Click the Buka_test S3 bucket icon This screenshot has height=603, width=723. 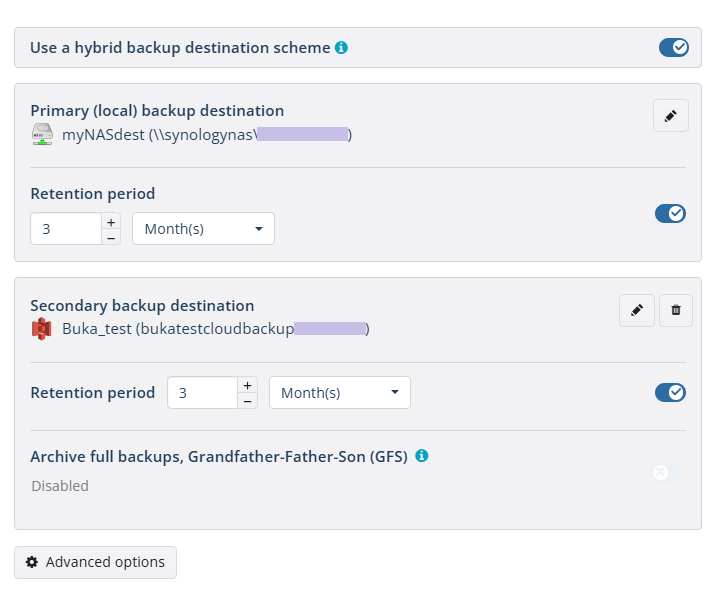41,329
